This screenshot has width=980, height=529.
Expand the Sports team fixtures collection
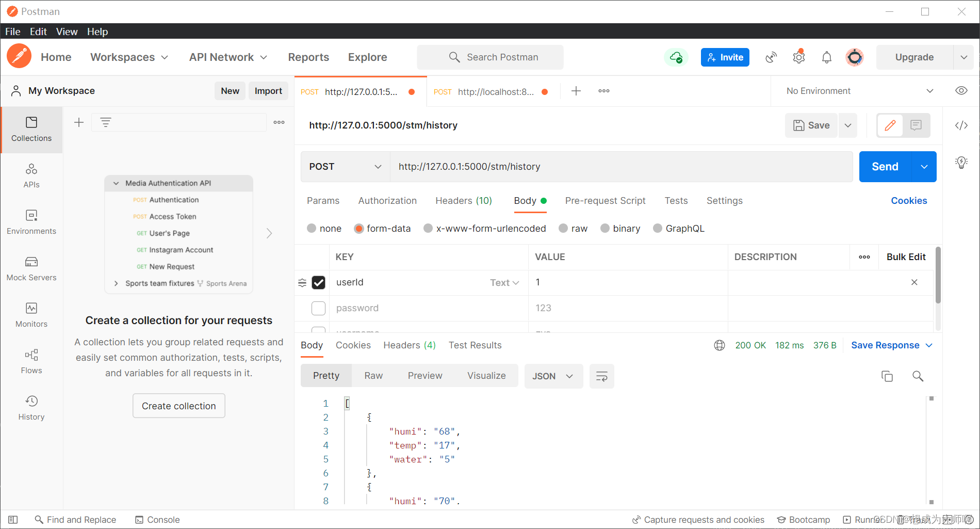(116, 283)
